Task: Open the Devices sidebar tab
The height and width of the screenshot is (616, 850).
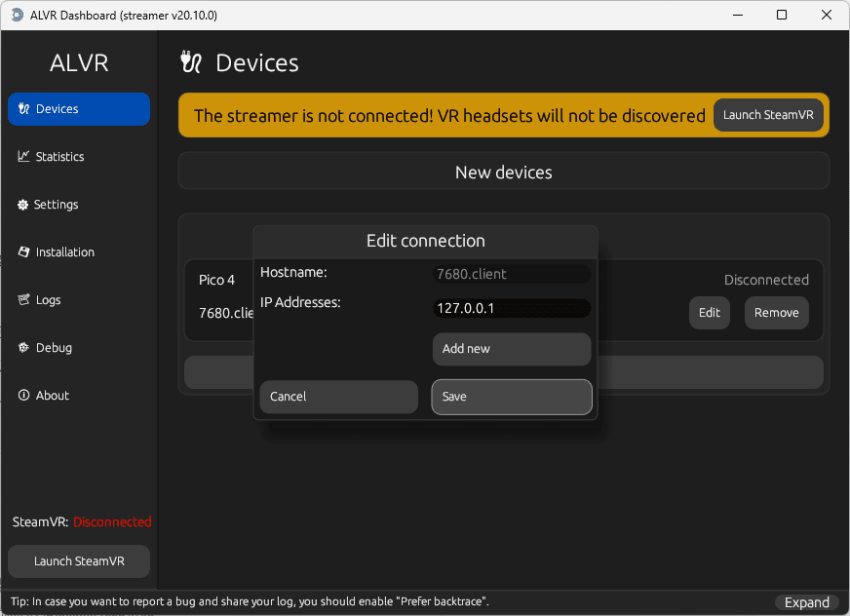Action: coord(79,109)
